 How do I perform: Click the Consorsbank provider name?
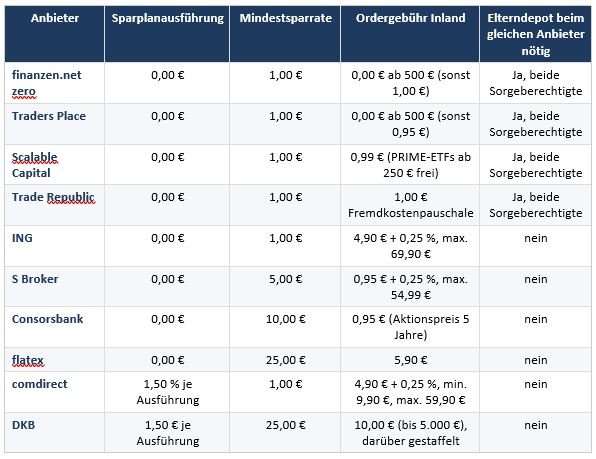[x=48, y=319]
